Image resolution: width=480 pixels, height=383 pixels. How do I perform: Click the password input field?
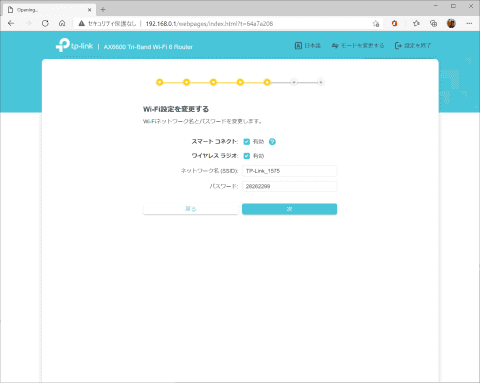289,186
